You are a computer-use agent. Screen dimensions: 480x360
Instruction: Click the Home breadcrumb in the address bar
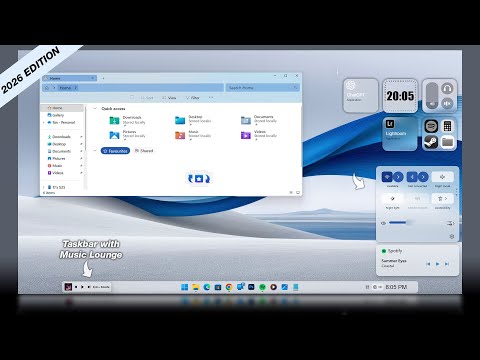[65, 88]
